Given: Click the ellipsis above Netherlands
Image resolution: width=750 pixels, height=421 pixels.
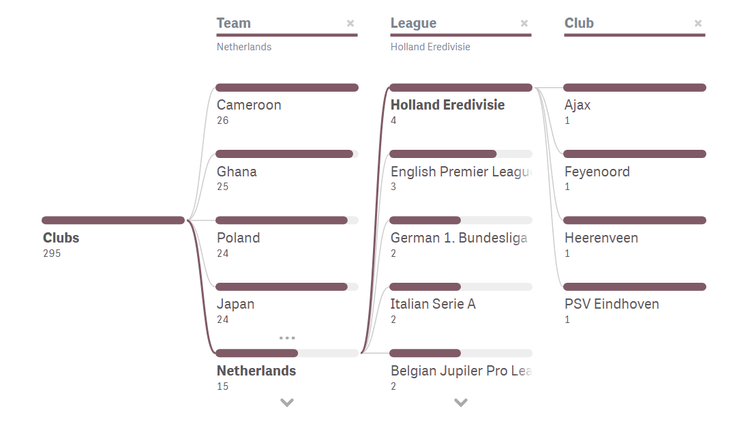Looking at the screenshot, I should 287,338.
